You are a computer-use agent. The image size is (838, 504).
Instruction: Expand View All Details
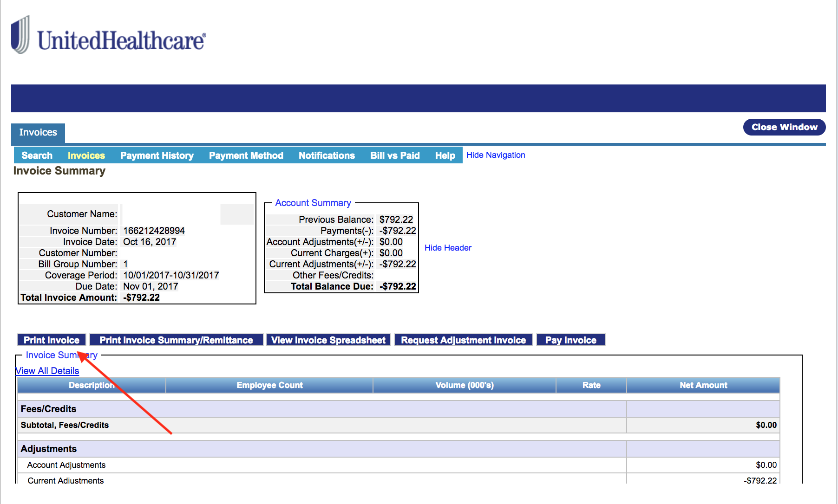[x=46, y=371]
